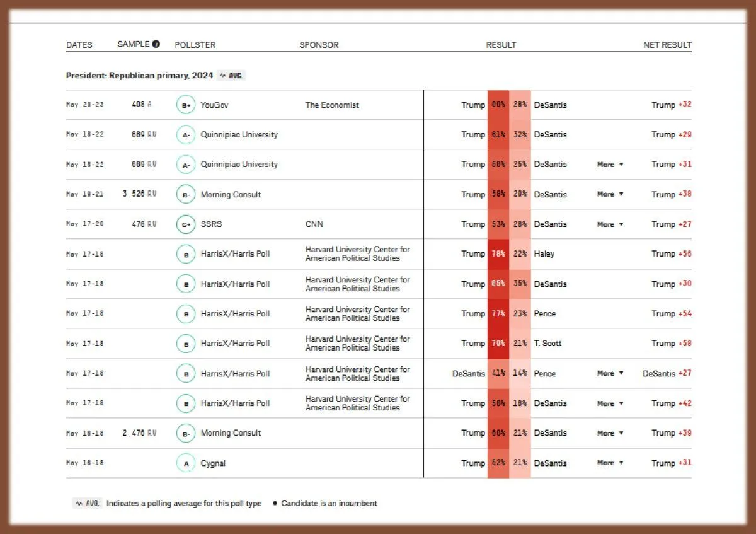Expand More in the Cygnal poll row
The height and width of the screenshot is (534, 756).
pyautogui.click(x=610, y=463)
